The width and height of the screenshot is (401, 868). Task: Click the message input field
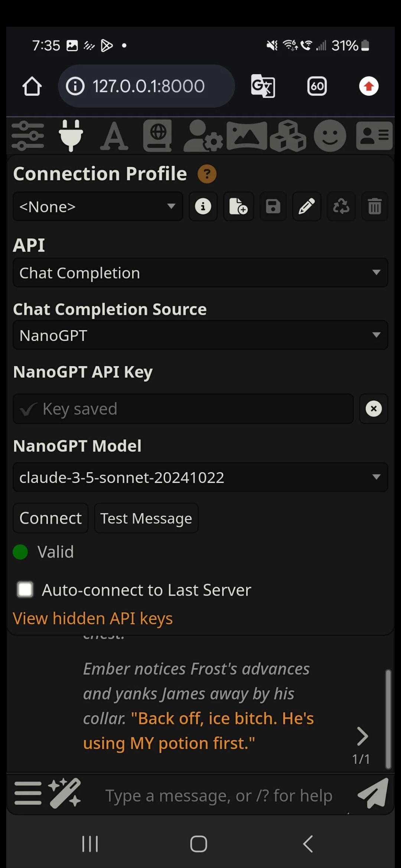point(219,796)
